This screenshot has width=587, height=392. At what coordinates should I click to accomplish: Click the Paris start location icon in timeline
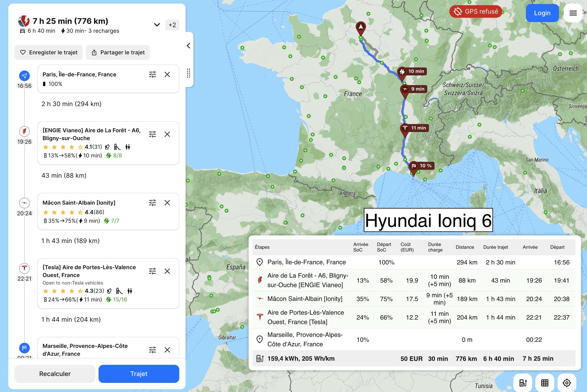24,76
